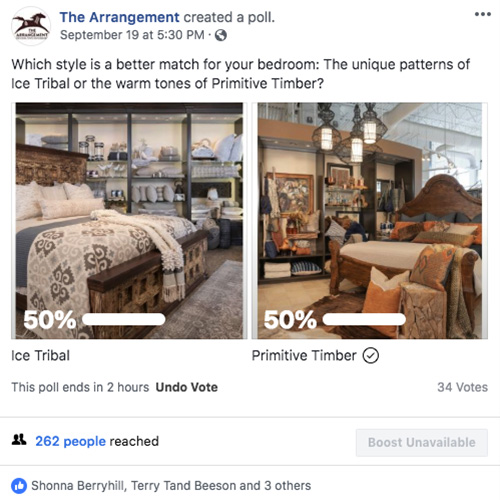Click the Primitive Timber checkmark circle
The image size is (500, 500).
click(371, 355)
